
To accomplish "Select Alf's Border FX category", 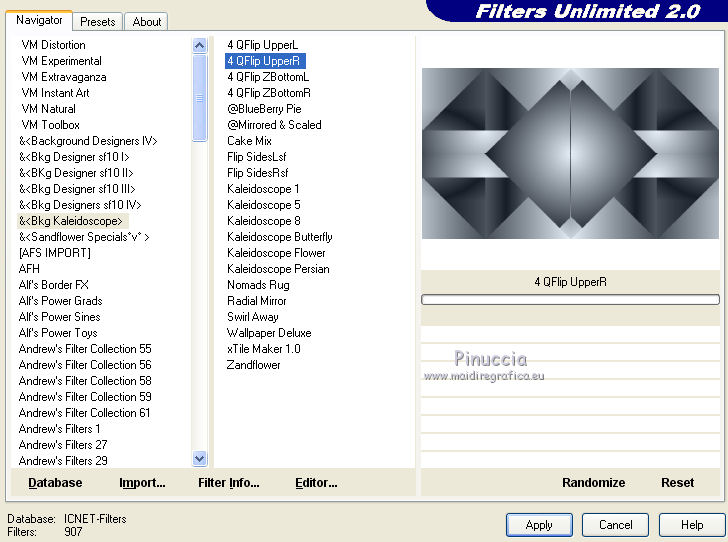I will [x=53, y=285].
